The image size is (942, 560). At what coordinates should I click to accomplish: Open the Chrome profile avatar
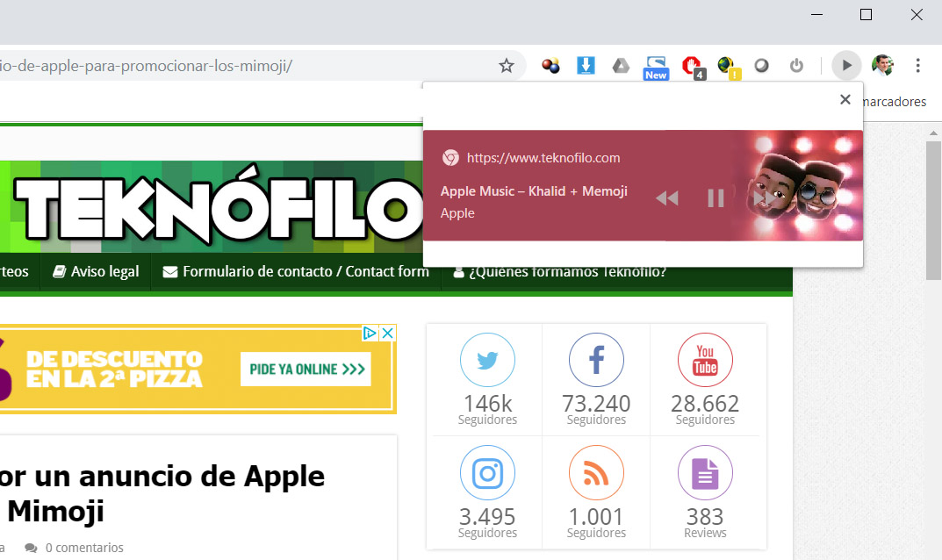882,66
